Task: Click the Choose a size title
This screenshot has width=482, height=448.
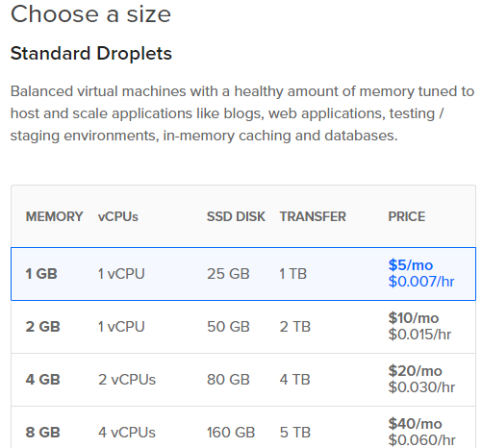Action: pos(90,14)
